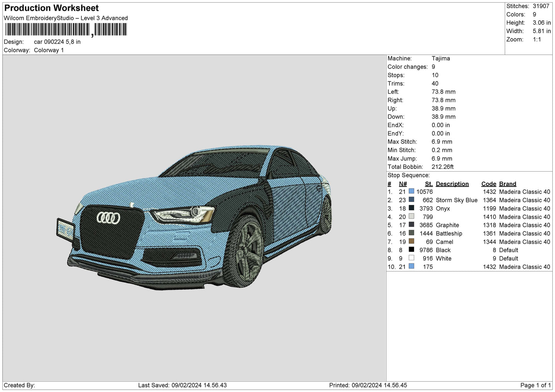Select the "Camel" description text
The image size is (555, 392).
[444, 242]
